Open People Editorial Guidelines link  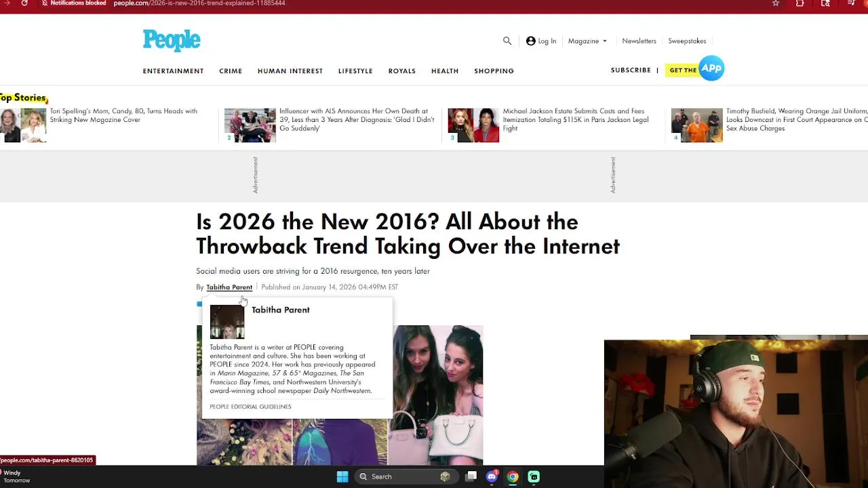(x=250, y=407)
